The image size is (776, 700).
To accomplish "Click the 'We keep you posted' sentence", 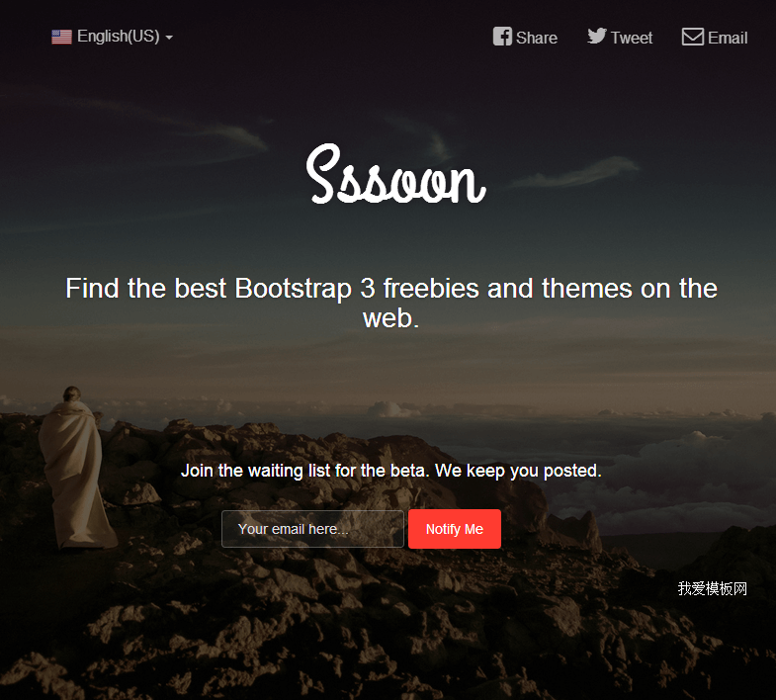I will tap(518, 471).
